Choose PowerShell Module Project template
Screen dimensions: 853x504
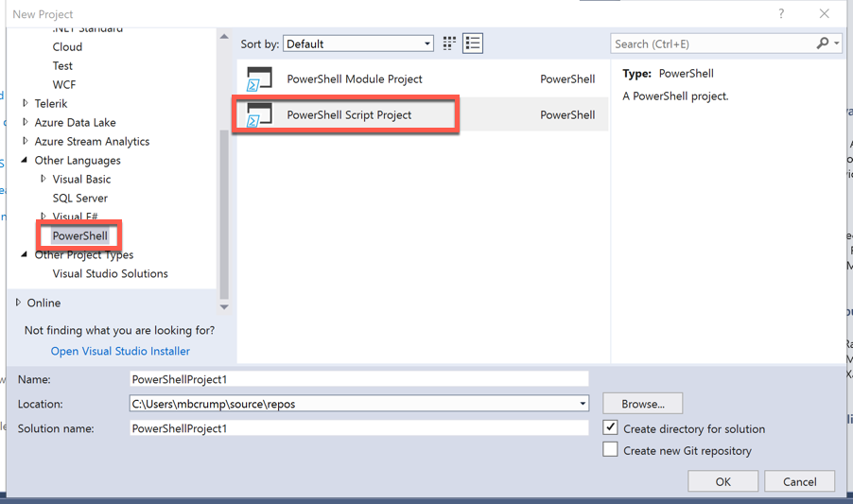422,78
